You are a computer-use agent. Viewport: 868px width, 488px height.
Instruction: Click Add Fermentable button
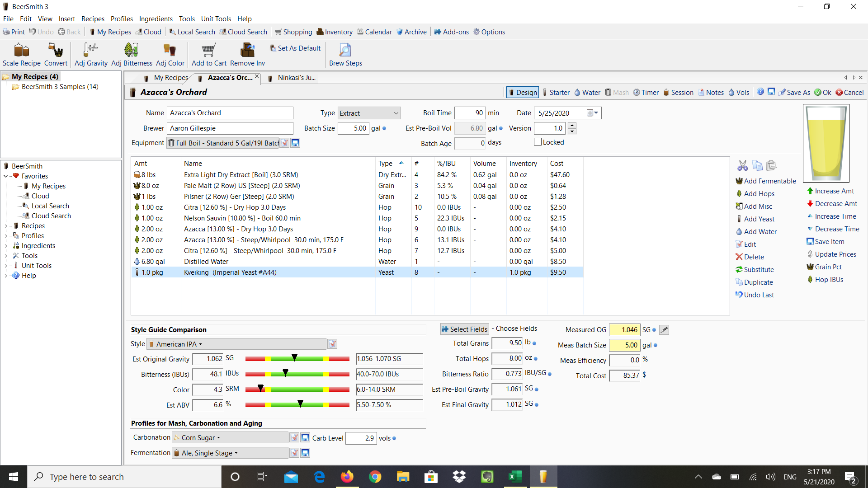coord(765,181)
